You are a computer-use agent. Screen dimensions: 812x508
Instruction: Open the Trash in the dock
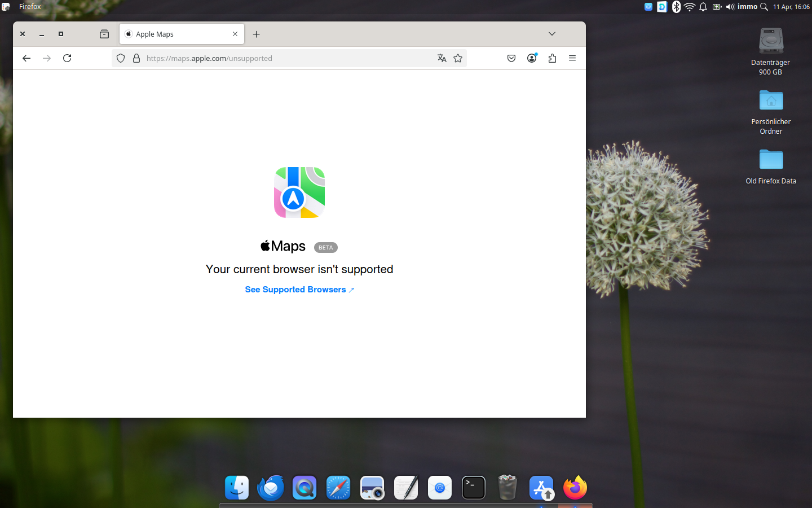(507, 487)
